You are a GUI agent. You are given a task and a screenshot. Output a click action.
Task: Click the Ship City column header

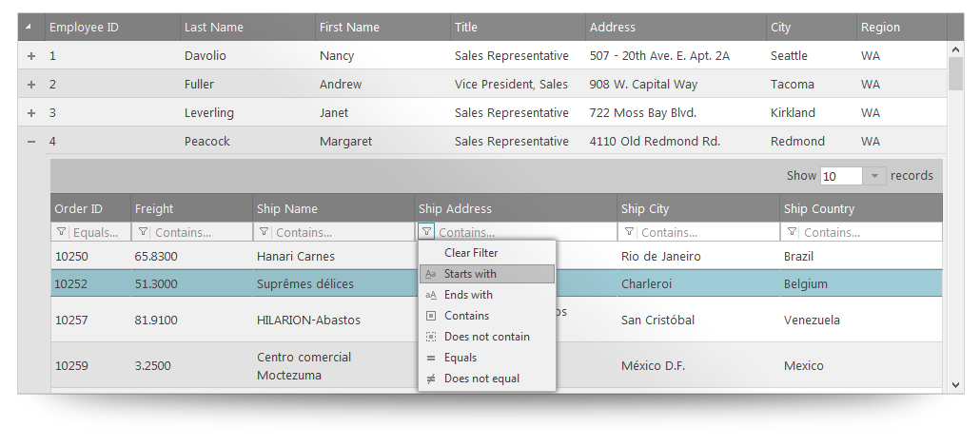(x=645, y=209)
